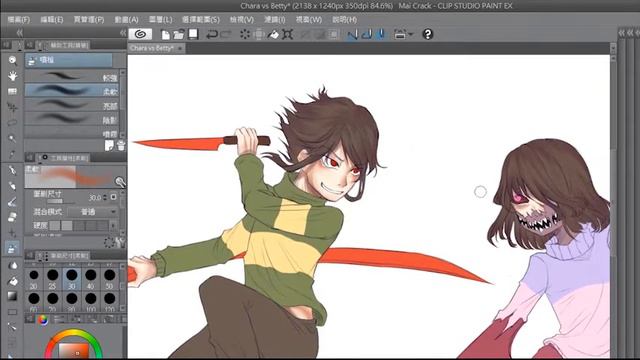Open the 圖層(L) menu

tap(160, 20)
